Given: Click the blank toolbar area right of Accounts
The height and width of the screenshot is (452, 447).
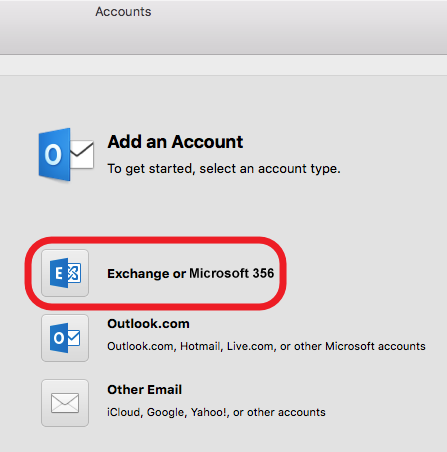Looking at the screenshot, I should point(300,27).
